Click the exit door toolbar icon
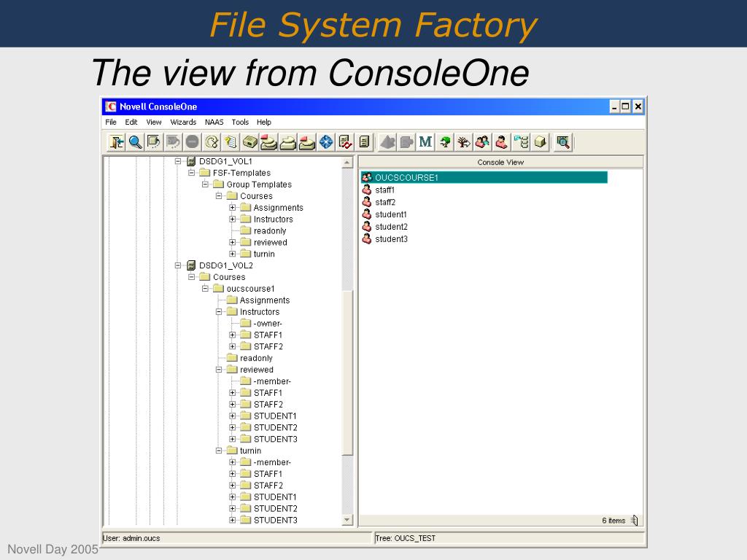Screen dimensions: 747x560 click(x=116, y=142)
